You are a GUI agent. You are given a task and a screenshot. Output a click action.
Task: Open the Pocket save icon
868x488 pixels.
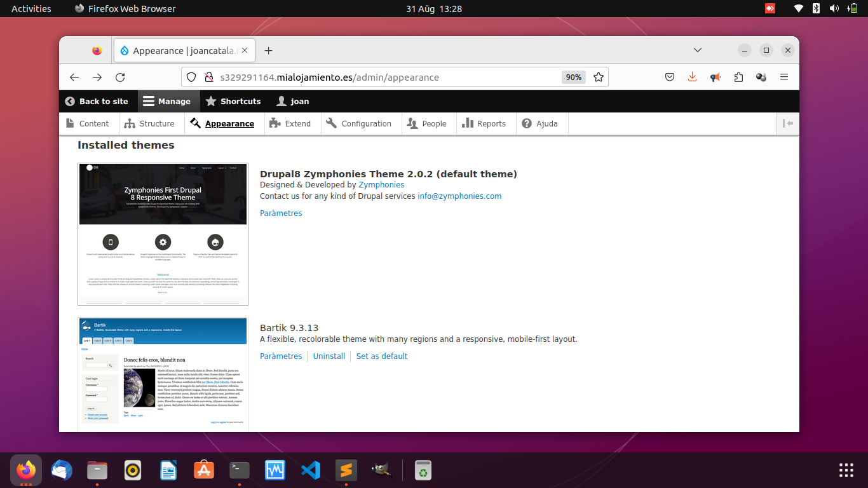pyautogui.click(x=670, y=77)
